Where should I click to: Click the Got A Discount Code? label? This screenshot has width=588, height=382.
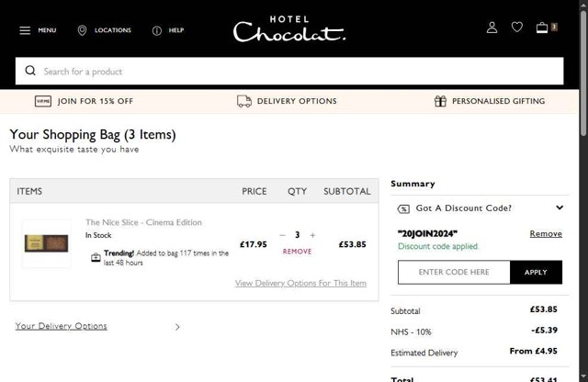[x=463, y=208]
